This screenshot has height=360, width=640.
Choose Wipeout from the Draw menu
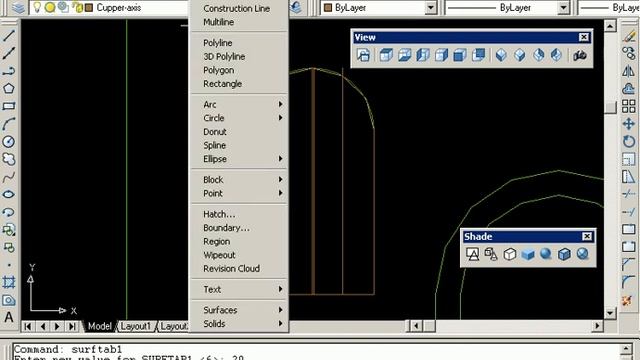(x=240, y=255)
